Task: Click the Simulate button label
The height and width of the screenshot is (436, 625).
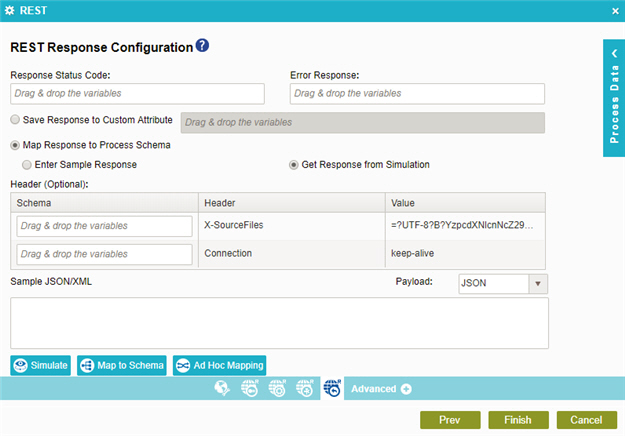Action: pyautogui.click(x=49, y=365)
